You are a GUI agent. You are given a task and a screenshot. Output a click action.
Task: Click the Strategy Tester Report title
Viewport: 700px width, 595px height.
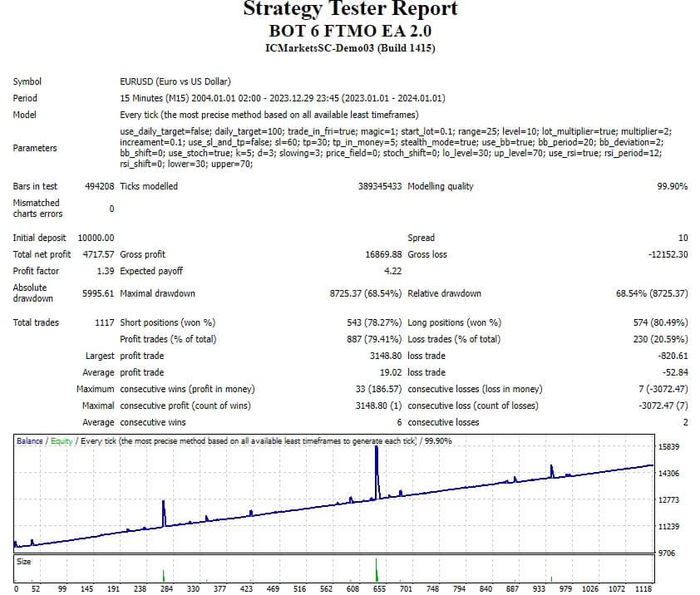pos(350,9)
